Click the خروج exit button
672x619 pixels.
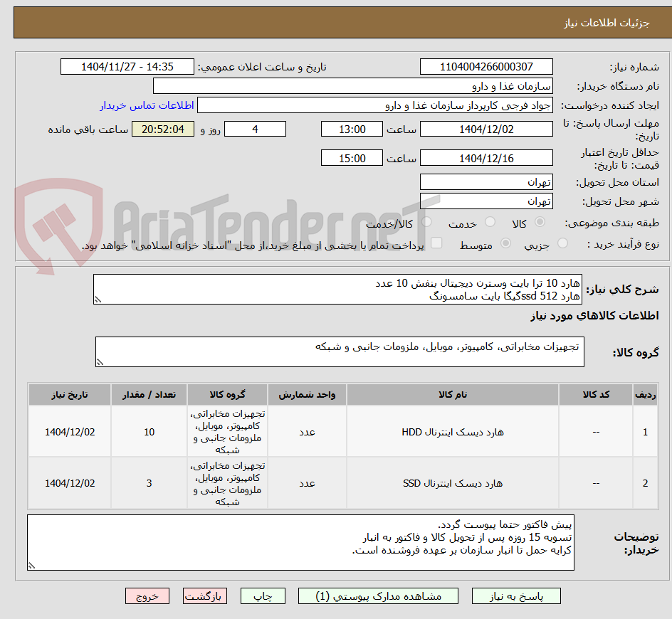pos(147,596)
